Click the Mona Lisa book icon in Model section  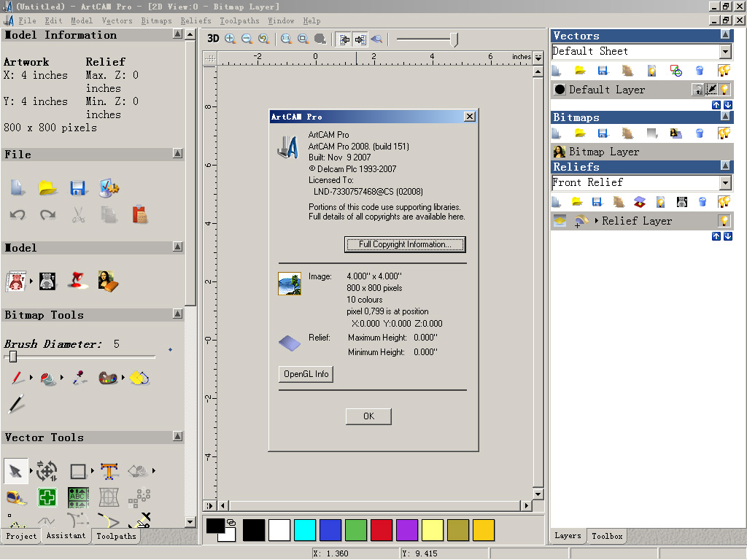[108, 281]
